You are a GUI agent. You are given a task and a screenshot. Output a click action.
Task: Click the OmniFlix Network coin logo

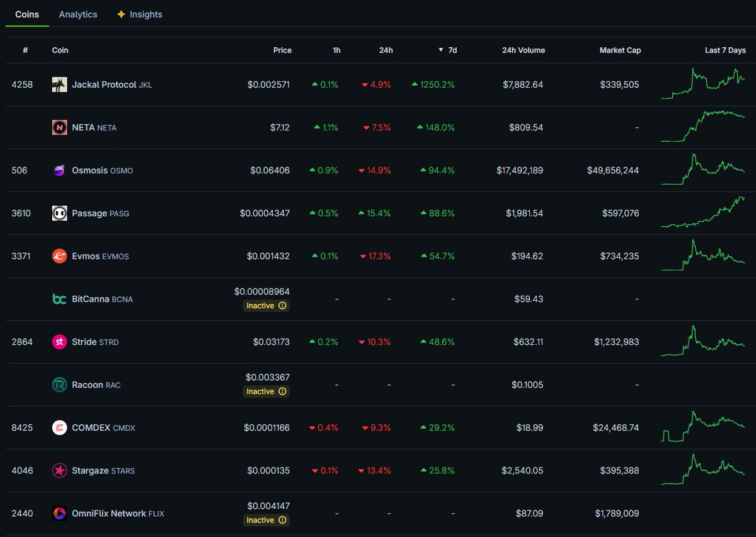(x=59, y=513)
